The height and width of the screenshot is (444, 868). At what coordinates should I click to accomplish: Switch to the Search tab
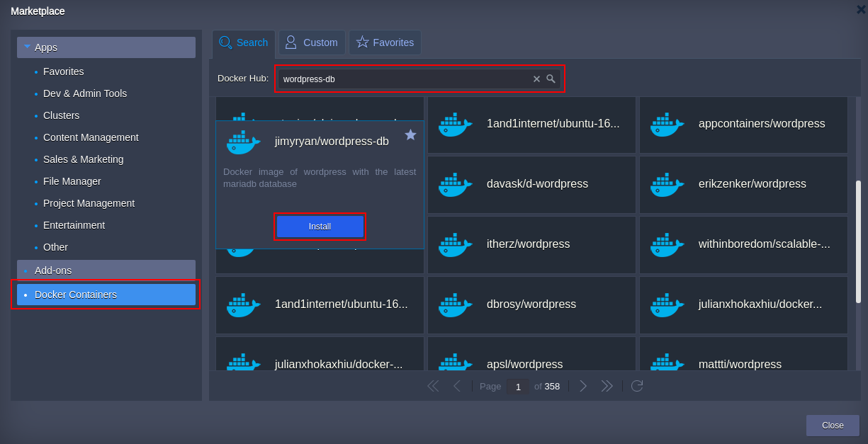(244, 42)
